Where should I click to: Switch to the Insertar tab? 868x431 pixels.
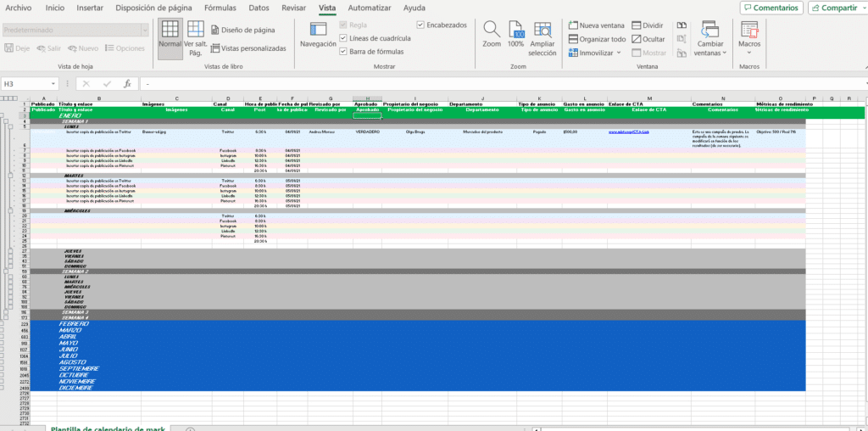[x=90, y=8]
